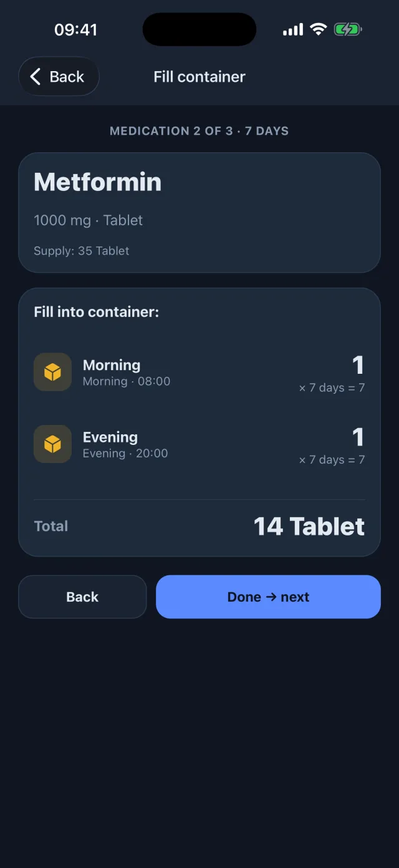Tap the Morning container cube icon

(52, 373)
